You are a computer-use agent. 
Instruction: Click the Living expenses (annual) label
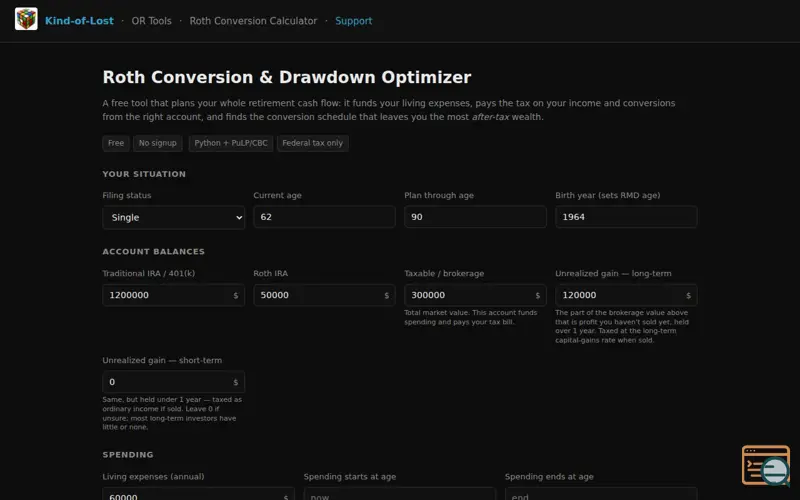(x=153, y=477)
